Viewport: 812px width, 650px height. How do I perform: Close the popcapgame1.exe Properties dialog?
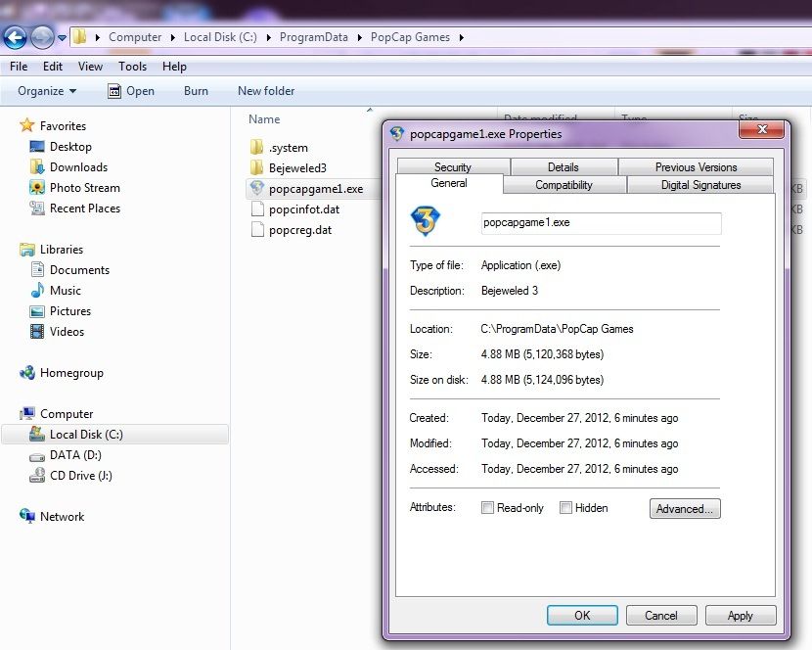click(x=761, y=129)
